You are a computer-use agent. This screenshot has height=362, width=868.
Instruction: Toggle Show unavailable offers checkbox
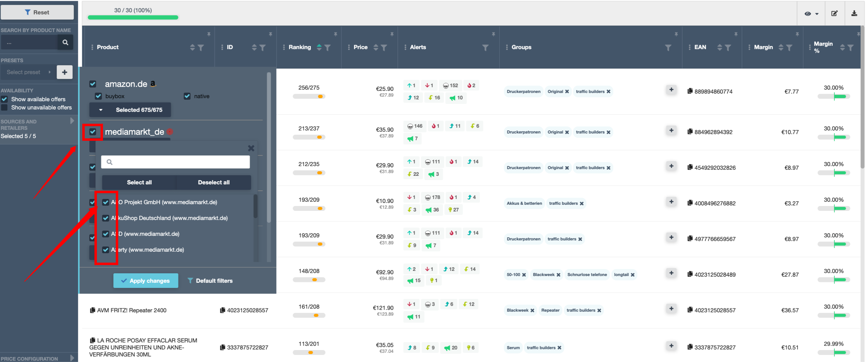[4, 108]
